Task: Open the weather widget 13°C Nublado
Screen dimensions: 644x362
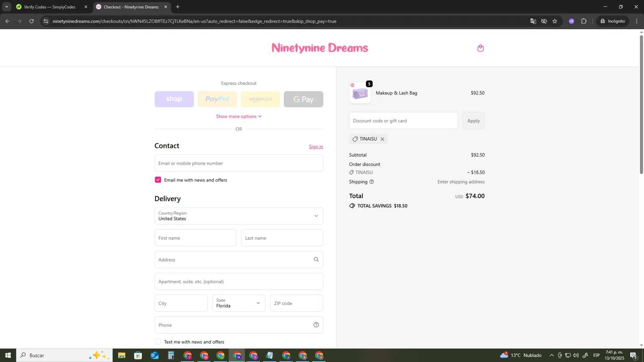Action: tap(520, 355)
